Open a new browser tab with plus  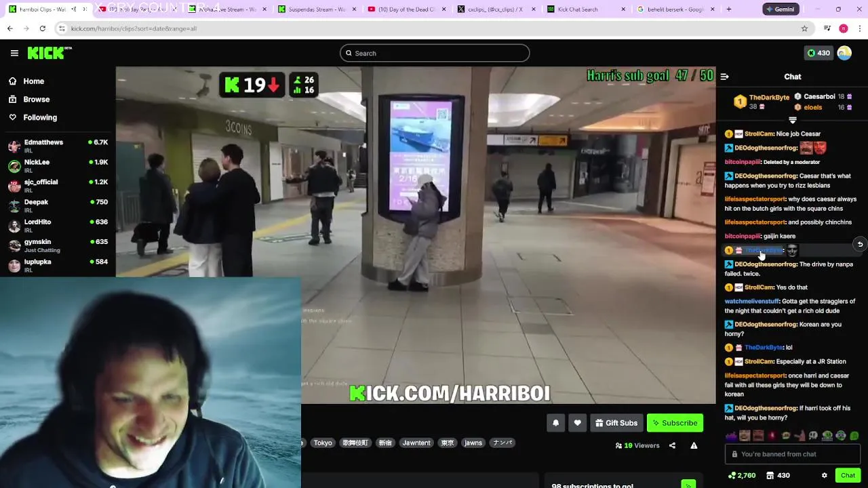(729, 9)
